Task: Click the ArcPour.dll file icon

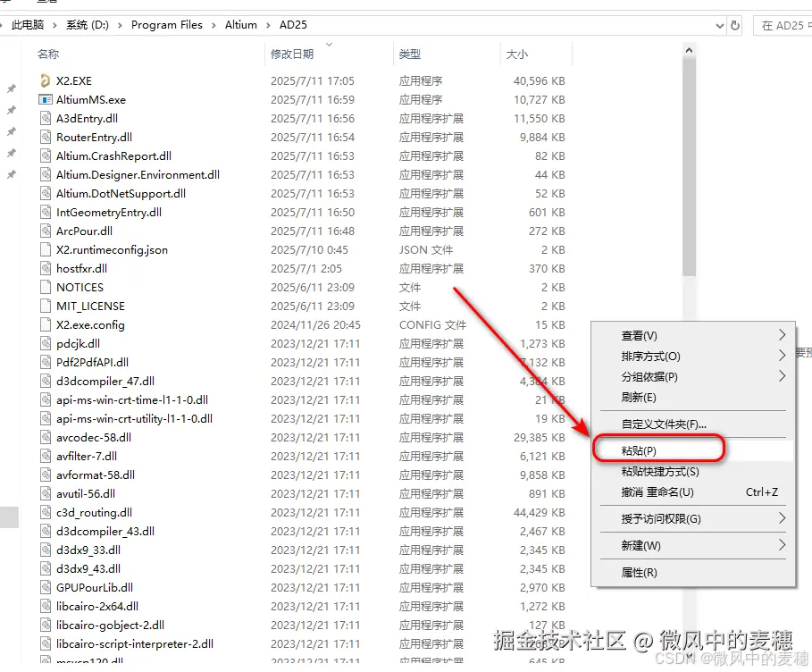Action: 46,231
